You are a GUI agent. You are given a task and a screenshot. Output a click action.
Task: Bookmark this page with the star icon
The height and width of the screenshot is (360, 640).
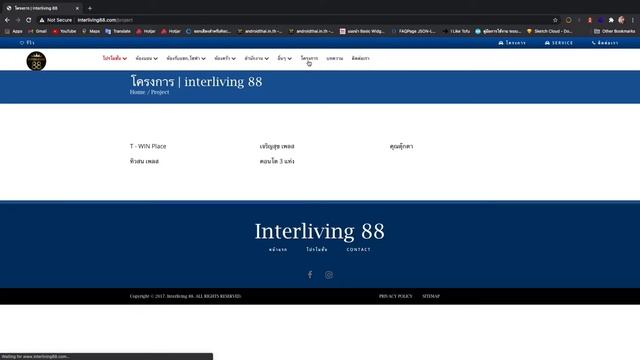pyautogui.click(x=555, y=20)
